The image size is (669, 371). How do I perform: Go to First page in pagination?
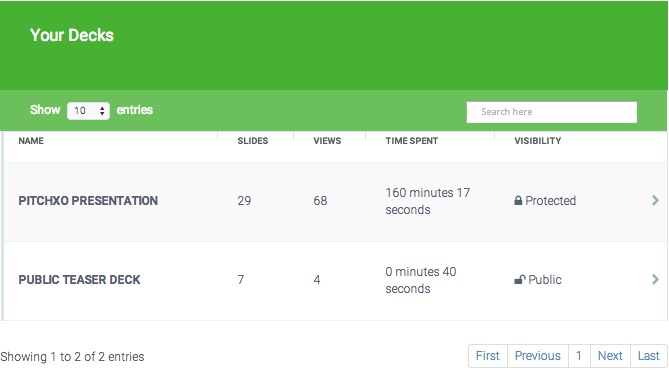point(488,356)
